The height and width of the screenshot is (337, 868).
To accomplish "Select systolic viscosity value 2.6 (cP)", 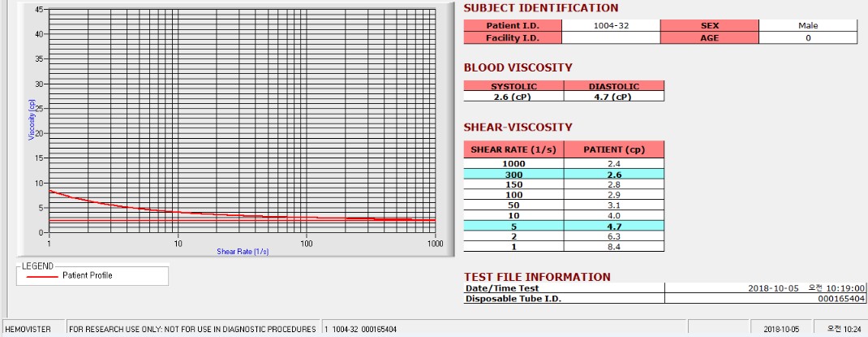I will 513,97.
